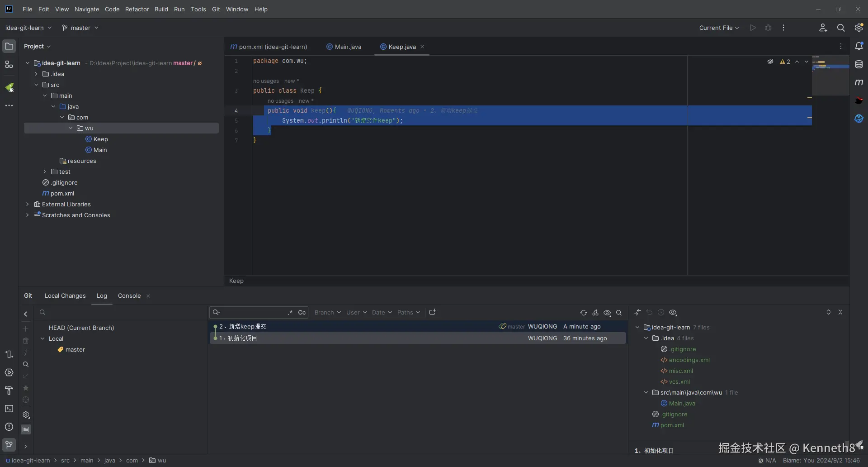Toggle regex option in log search
The width and height of the screenshot is (868, 467).
[x=290, y=313]
